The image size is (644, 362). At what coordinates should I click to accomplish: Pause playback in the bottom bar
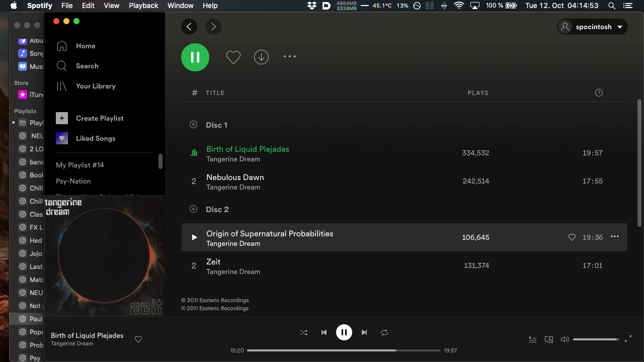click(x=344, y=332)
